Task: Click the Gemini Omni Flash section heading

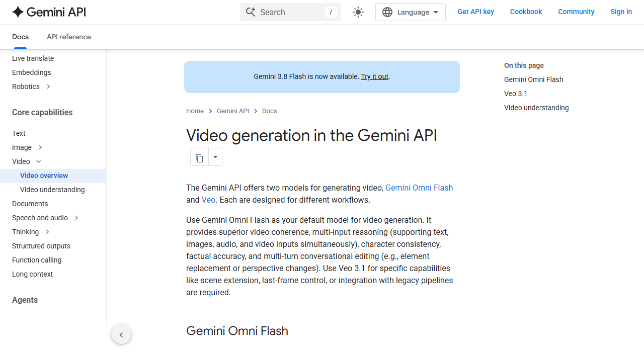Action: 237,331
